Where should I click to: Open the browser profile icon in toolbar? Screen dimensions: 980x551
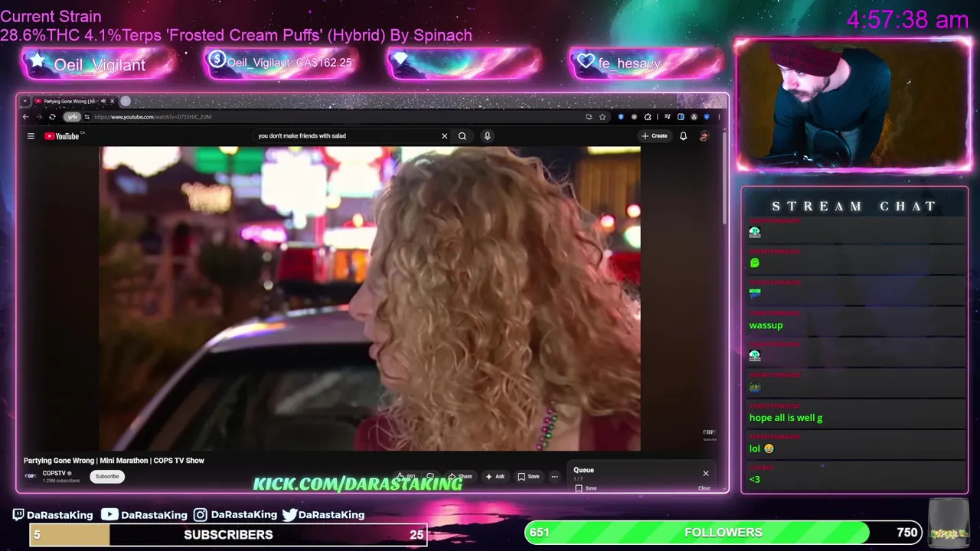click(694, 117)
